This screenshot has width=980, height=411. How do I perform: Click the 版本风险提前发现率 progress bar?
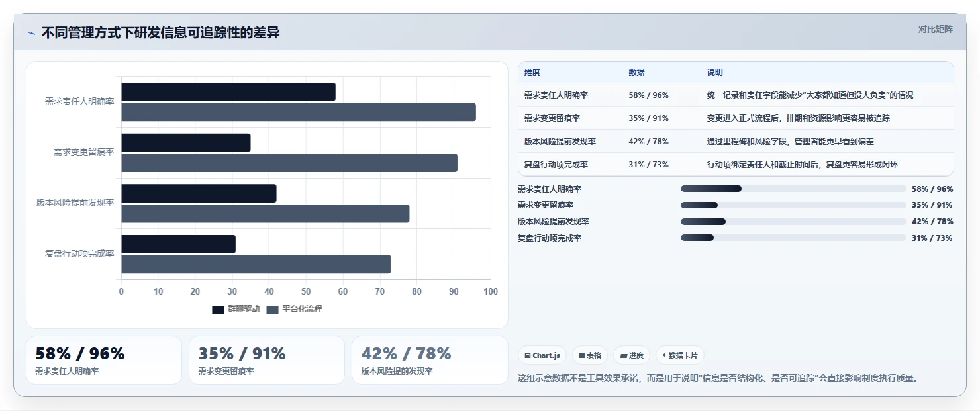793,222
